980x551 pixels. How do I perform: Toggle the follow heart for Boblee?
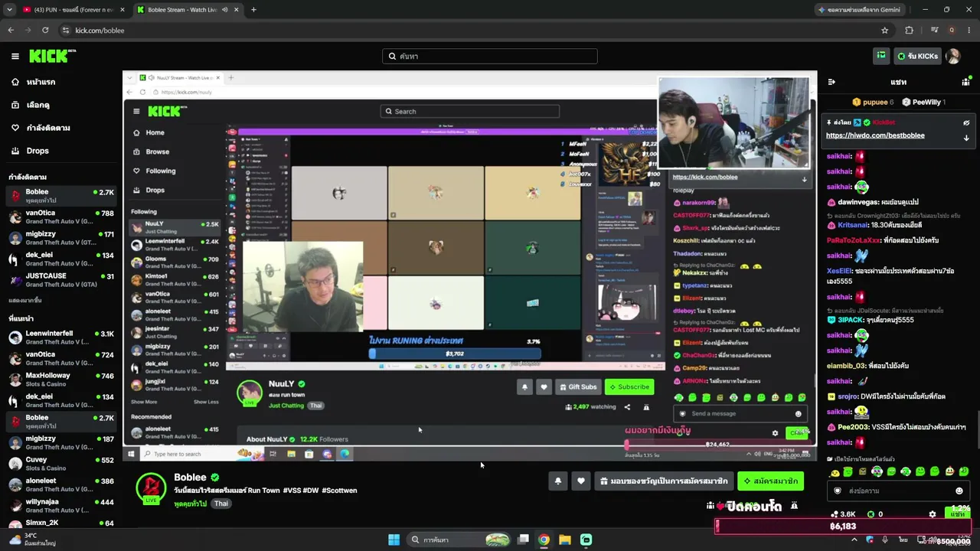click(581, 481)
